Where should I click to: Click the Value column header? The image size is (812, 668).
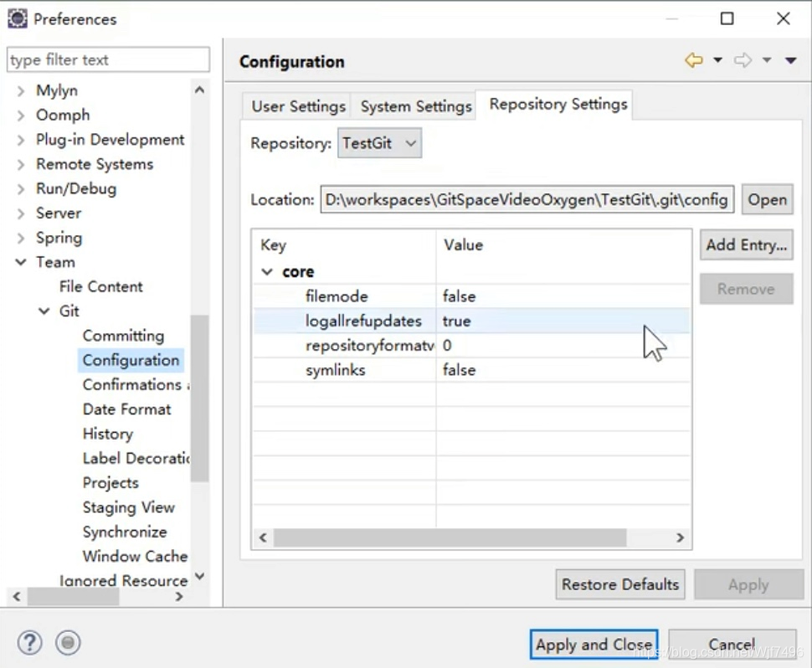pyautogui.click(x=563, y=244)
